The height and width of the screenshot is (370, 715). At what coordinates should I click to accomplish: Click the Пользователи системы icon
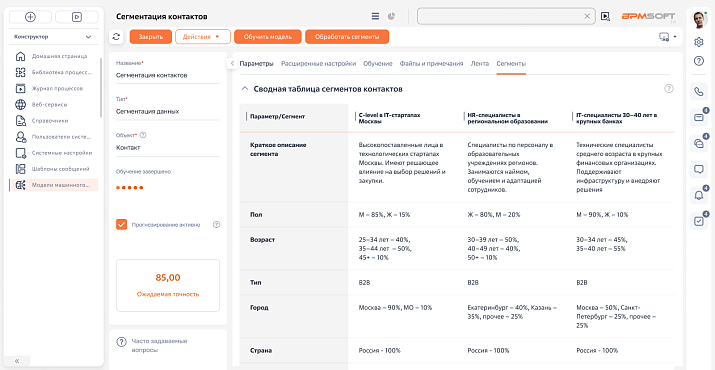(x=20, y=136)
